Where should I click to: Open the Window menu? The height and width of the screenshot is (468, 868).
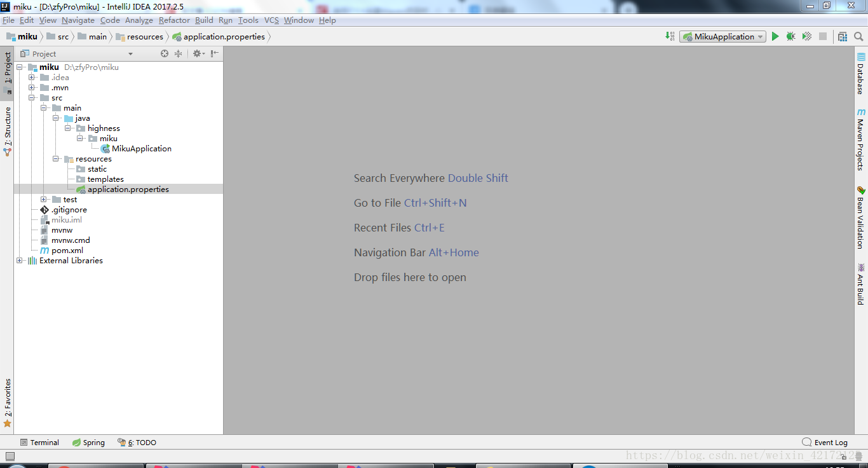point(299,20)
